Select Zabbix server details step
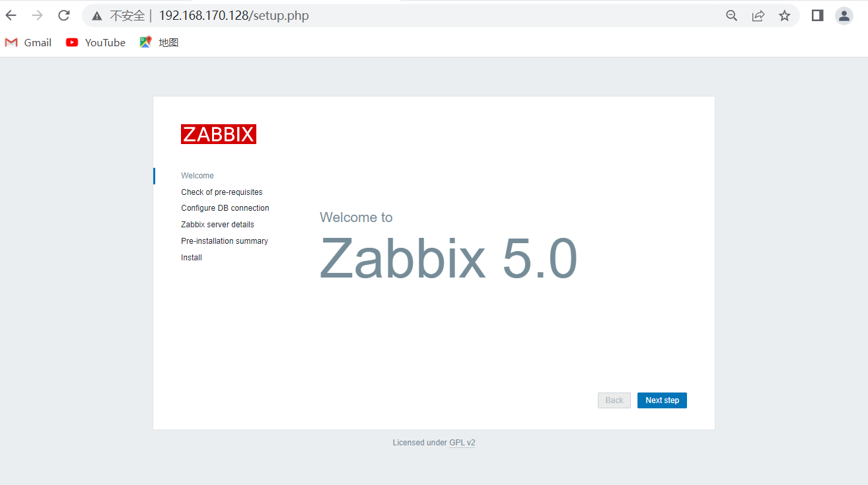The width and height of the screenshot is (868, 485). click(x=217, y=225)
